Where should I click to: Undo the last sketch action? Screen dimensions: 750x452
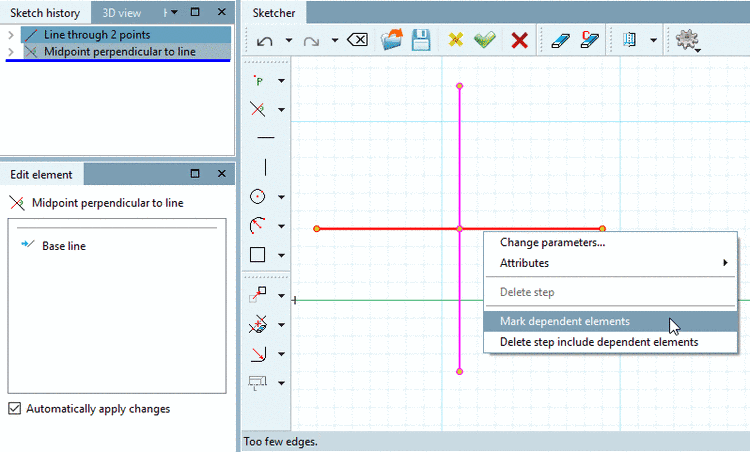tap(265, 41)
